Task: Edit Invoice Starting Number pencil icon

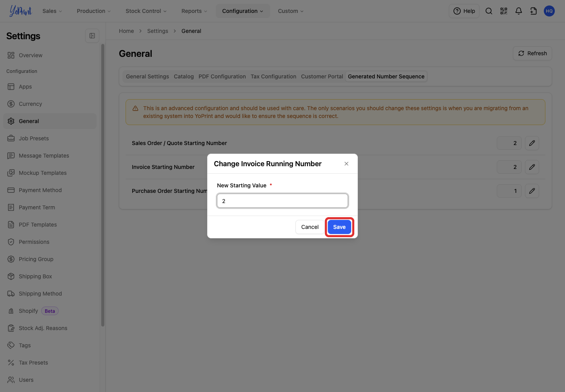Action: [x=532, y=167]
